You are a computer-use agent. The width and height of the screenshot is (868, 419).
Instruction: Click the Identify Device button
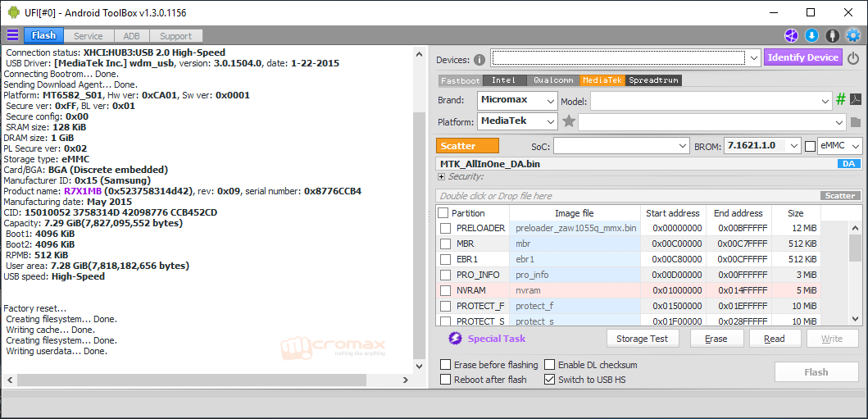803,57
